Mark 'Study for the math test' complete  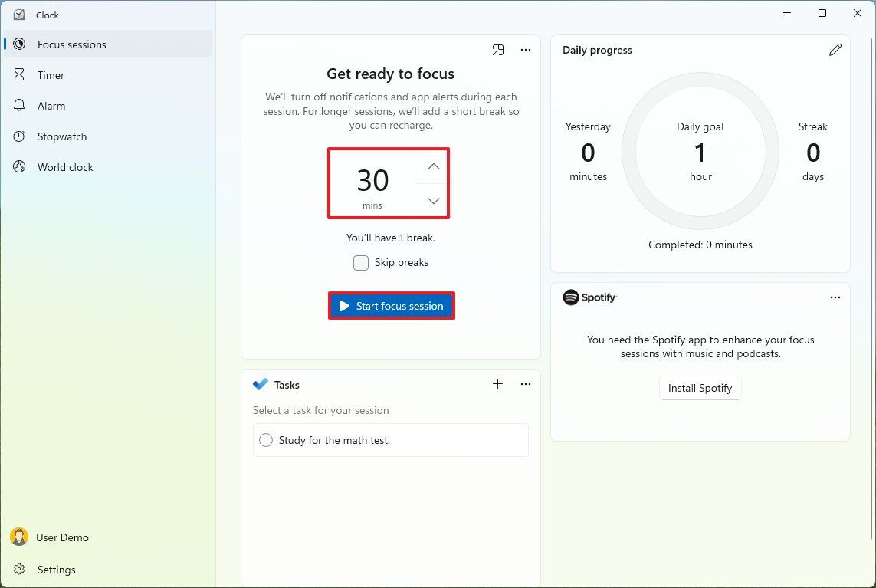(x=266, y=440)
